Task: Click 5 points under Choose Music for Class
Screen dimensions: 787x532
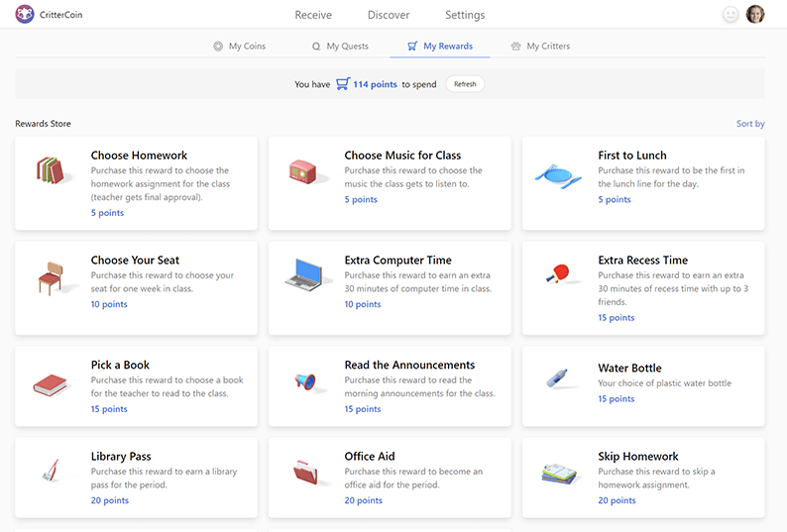Action: coord(361,199)
